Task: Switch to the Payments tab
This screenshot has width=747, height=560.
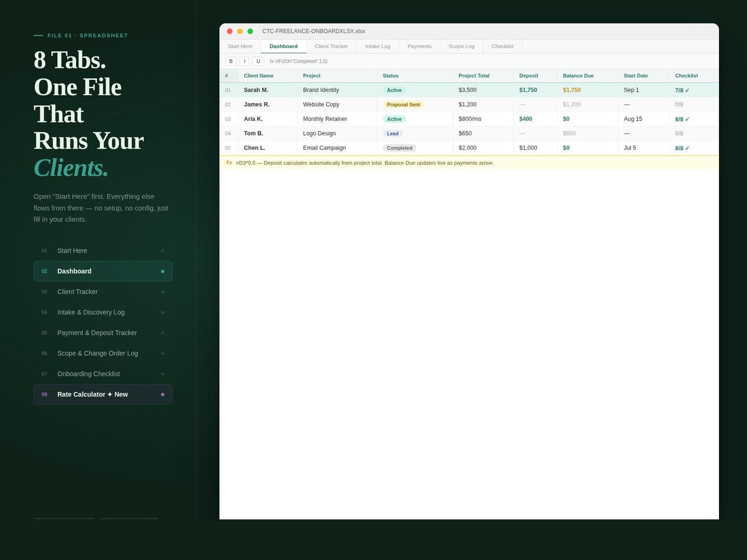Action: pyautogui.click(x=420, y=47)
